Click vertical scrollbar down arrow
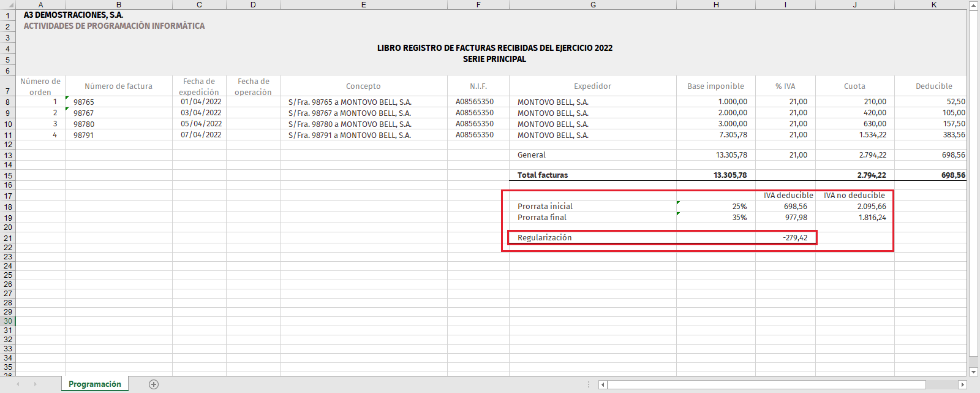 974,372
